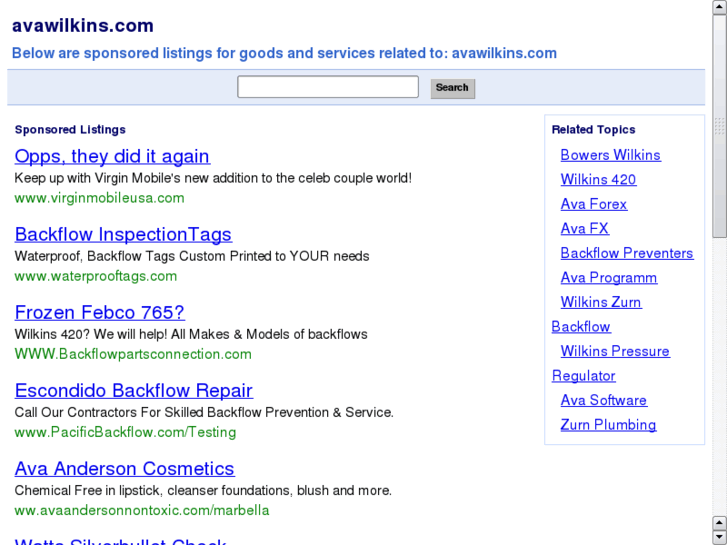Click the WWW.Backflowpartsconnection.com URL
Viewport: 727px width, 545px height.
coord(133,354)
